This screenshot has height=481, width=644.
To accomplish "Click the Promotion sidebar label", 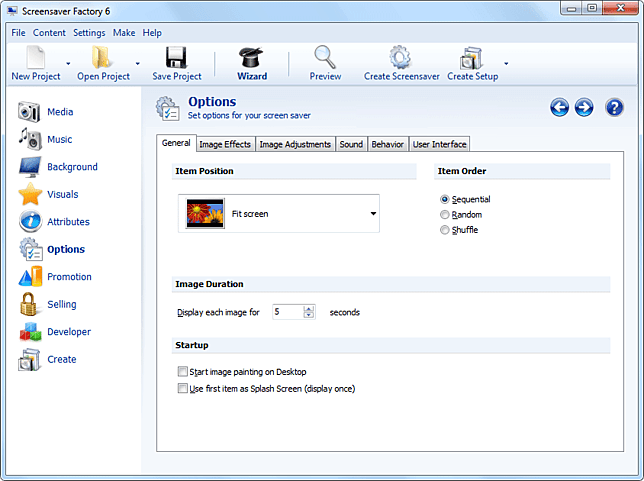I will point(69,277).
